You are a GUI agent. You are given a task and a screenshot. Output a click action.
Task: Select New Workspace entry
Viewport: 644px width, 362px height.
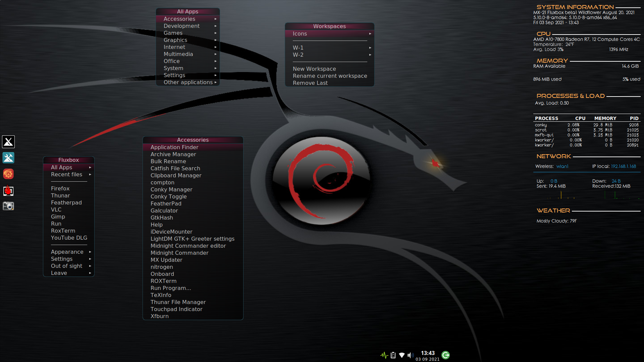coord(329,69)
